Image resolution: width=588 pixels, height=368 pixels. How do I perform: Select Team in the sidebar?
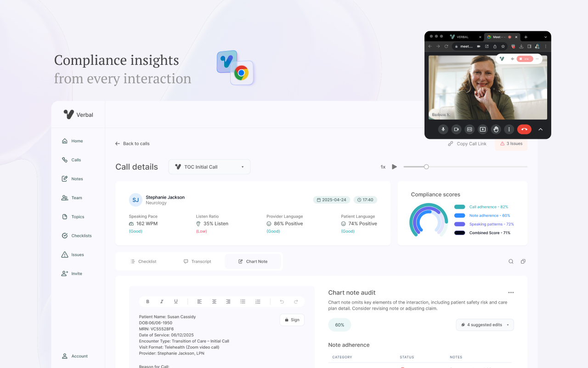point(72,198)
